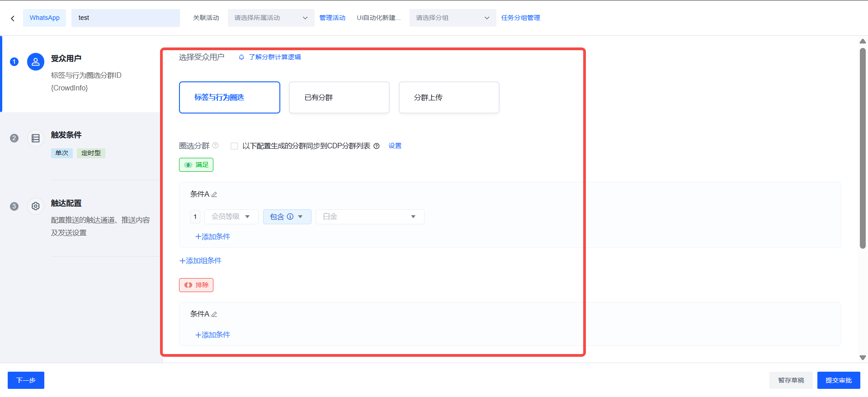Open the 任务分组管理 link
This screenshot has height=397, width=868.
(521, 18)
